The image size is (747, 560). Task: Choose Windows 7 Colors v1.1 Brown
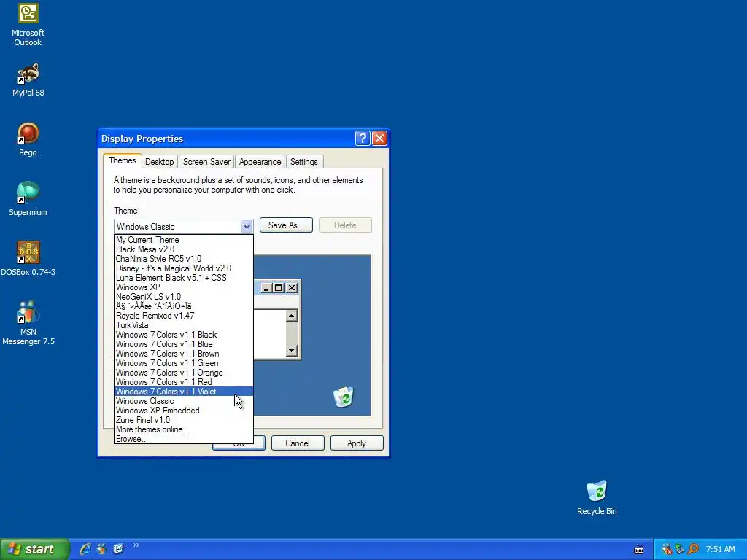pos(184,354)
